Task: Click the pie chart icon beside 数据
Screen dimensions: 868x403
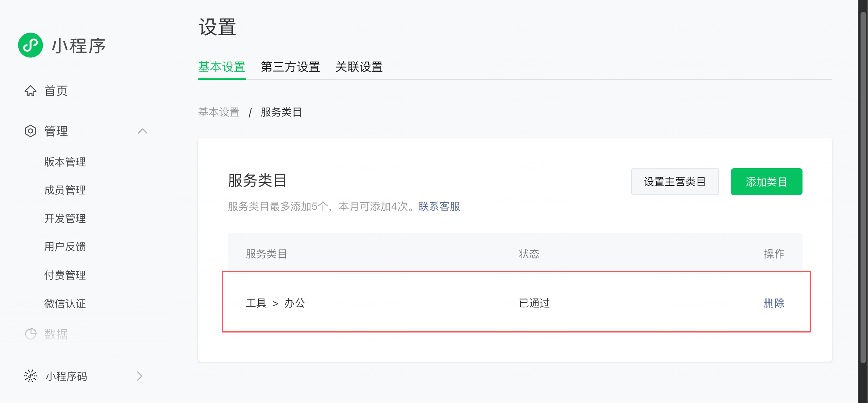Action: pos(31,334)
